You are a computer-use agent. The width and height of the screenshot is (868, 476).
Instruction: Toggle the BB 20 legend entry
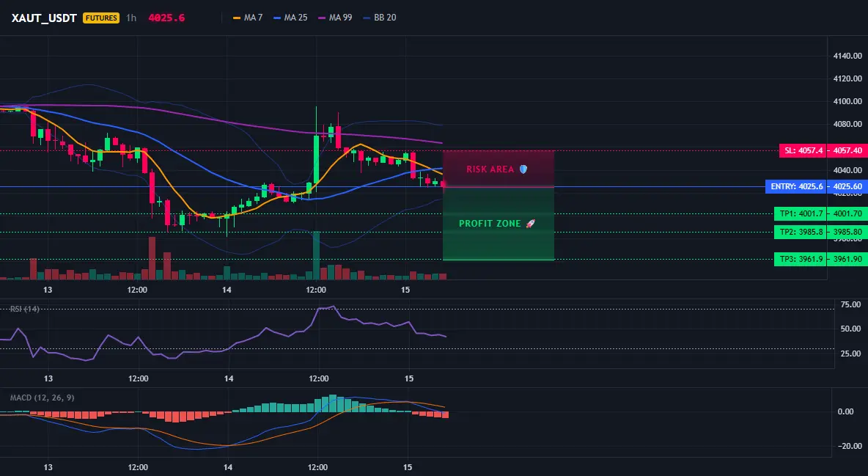pos(380,18)
